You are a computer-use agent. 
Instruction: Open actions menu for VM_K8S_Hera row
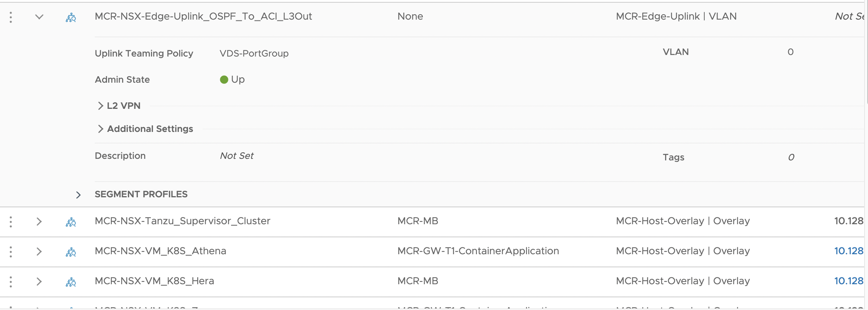click(x=11, y=282)
